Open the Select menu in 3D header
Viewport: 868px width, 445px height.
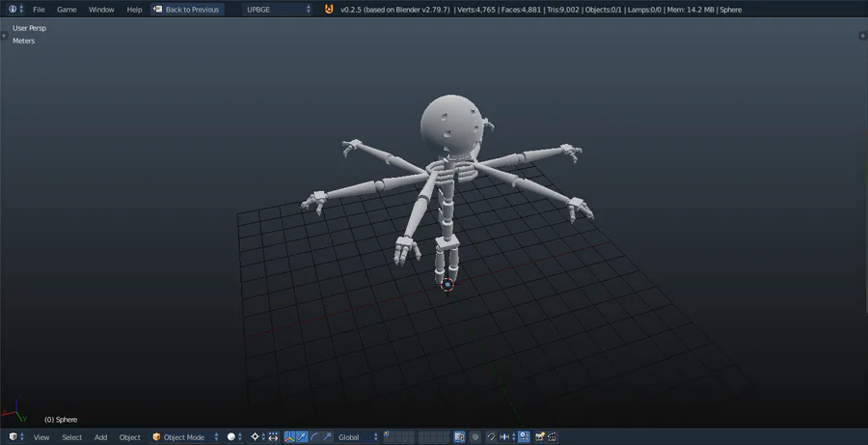pos(72,437)
